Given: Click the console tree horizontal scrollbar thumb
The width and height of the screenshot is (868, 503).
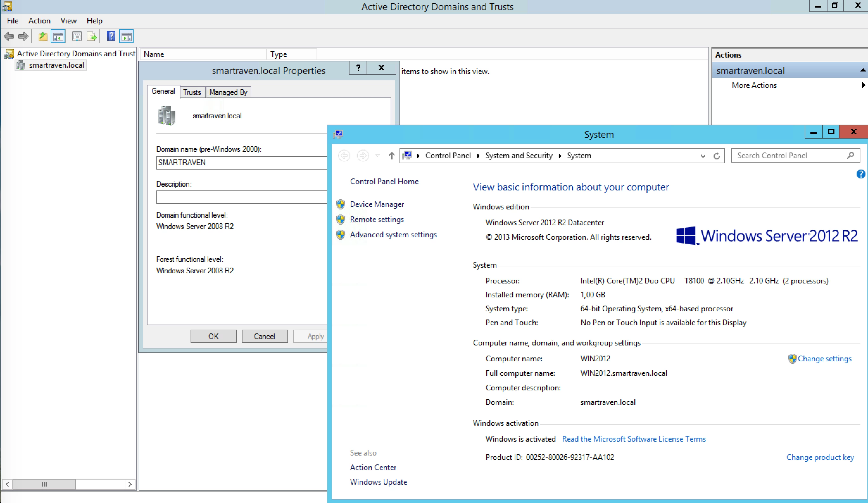Looking at the screenshot, I should pyautogui.click(x=44, y=484).
